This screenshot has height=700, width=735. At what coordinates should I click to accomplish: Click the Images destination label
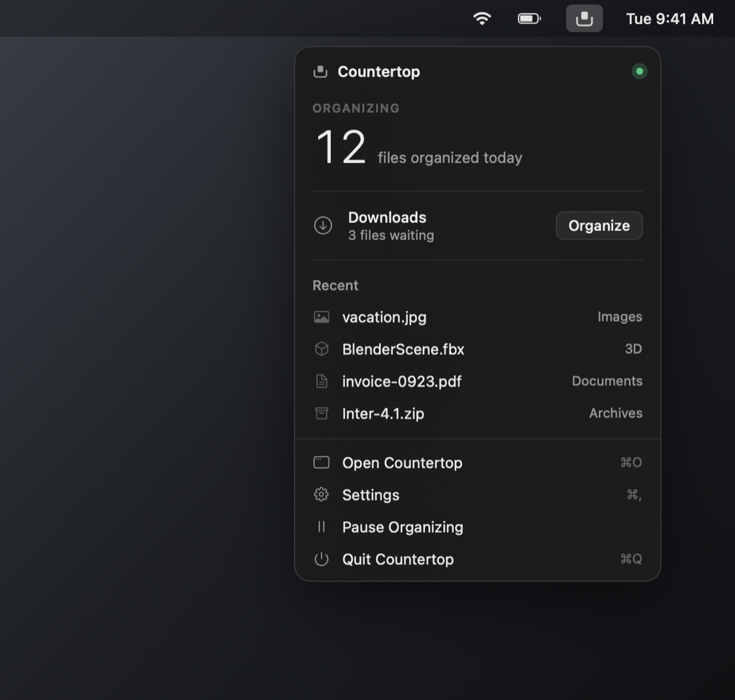click(x=619, y=317)
